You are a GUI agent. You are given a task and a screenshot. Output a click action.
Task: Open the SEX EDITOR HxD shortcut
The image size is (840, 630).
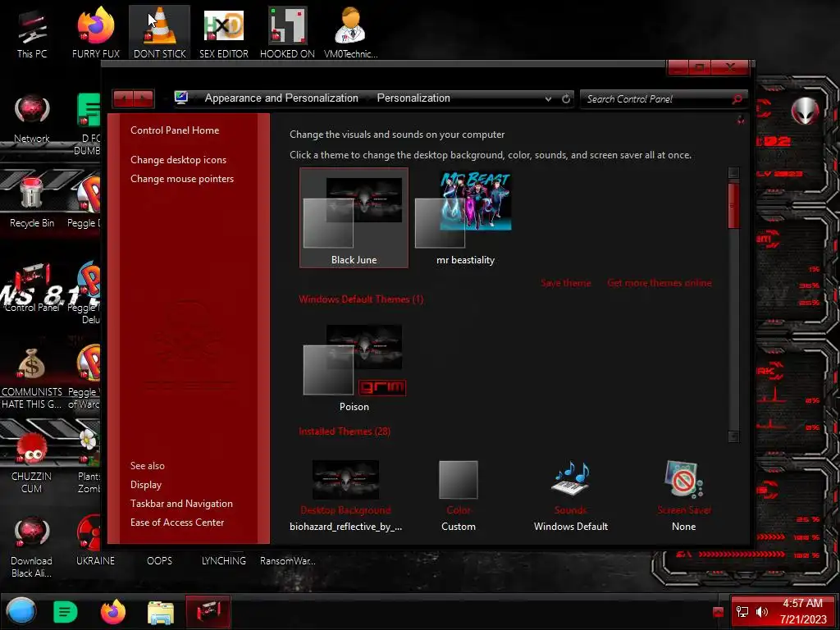point(223,33)
